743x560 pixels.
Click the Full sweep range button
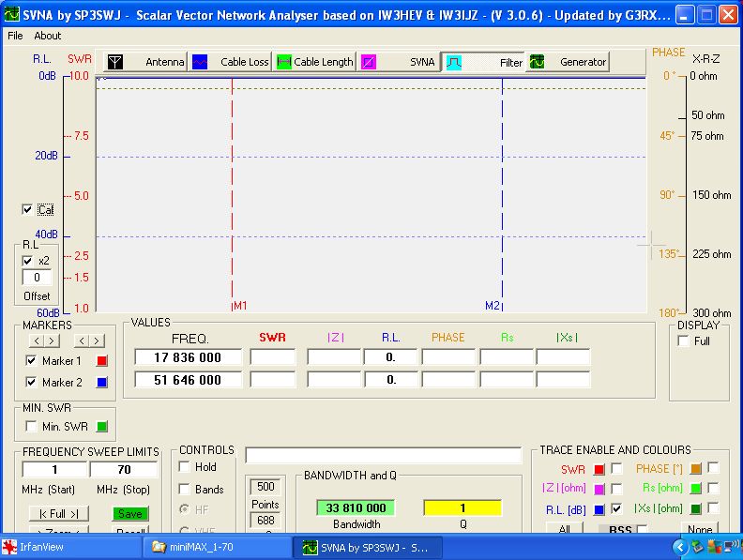[x=58, y=514]
